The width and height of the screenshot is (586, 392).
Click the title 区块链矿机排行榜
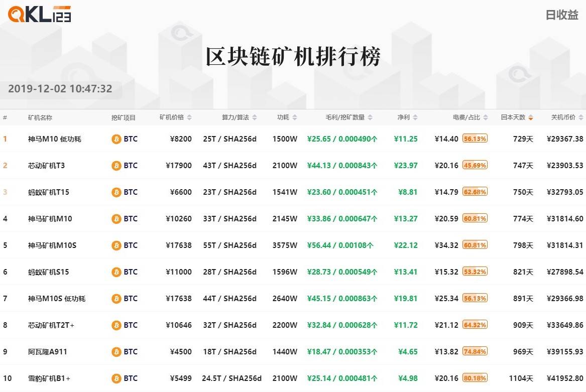tap(293, 57)
